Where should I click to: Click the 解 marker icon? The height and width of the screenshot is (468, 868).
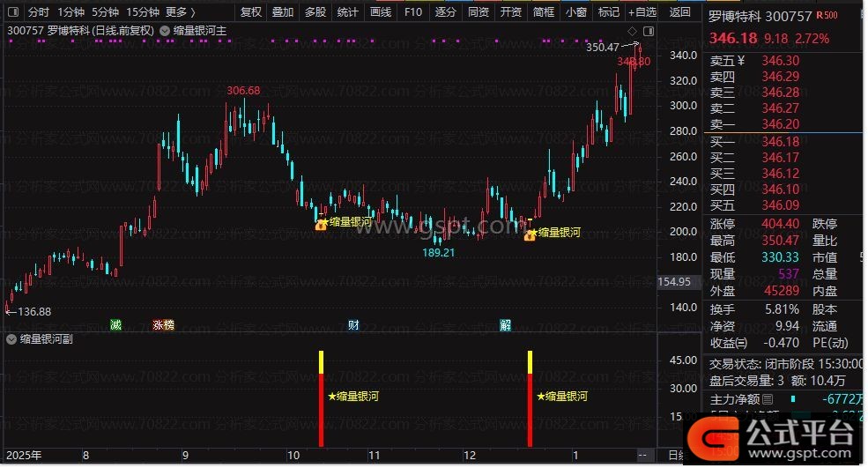pyautogui.click(x=505, y=324)
